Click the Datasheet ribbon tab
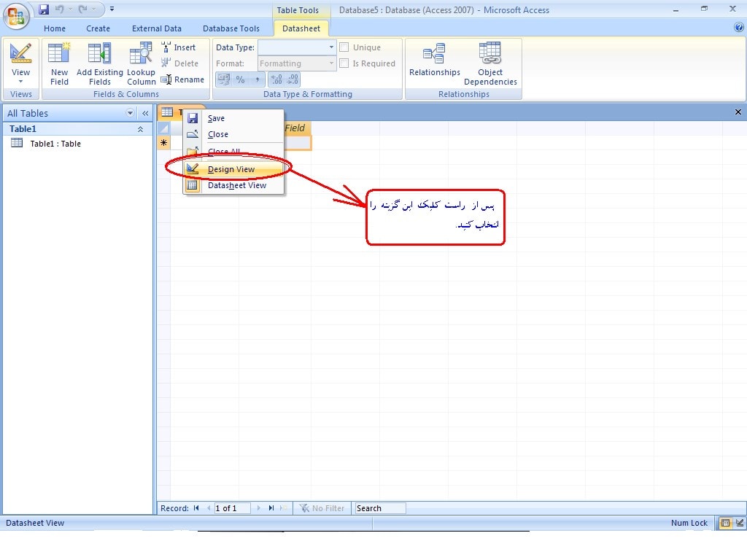Viewport: 747px width, 560px height. coord(301,28)
